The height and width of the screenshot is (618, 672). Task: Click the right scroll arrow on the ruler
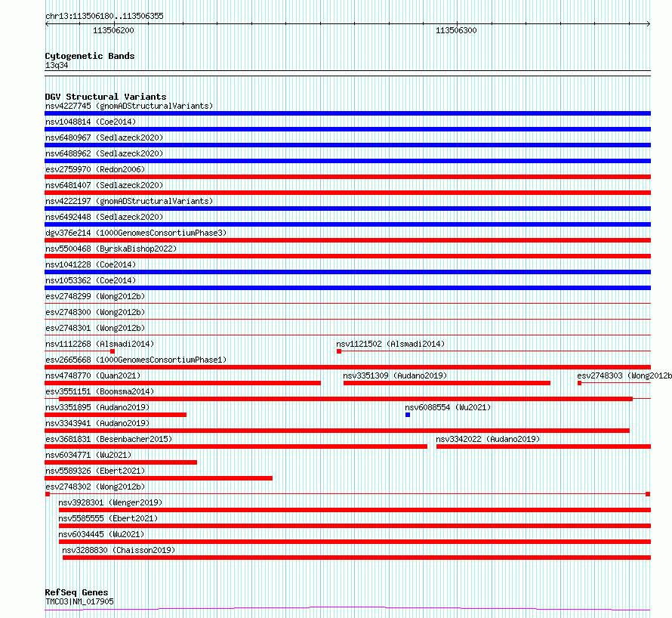click(x=648, y=24)
